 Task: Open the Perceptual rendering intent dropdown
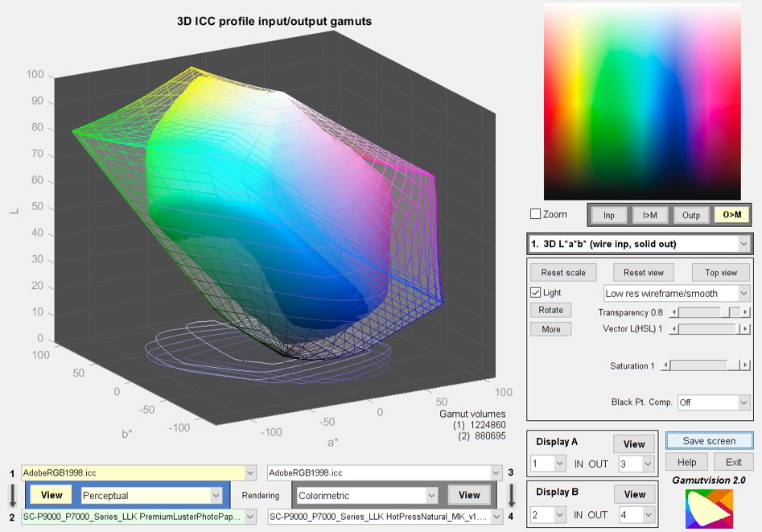(x=151, y=496)
